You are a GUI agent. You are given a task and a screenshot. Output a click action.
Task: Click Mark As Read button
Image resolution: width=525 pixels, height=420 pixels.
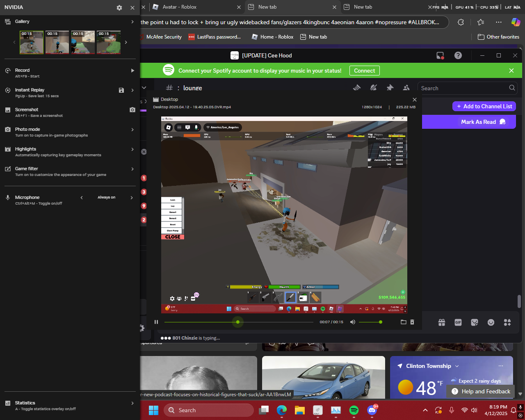click(x=484, y=122)
